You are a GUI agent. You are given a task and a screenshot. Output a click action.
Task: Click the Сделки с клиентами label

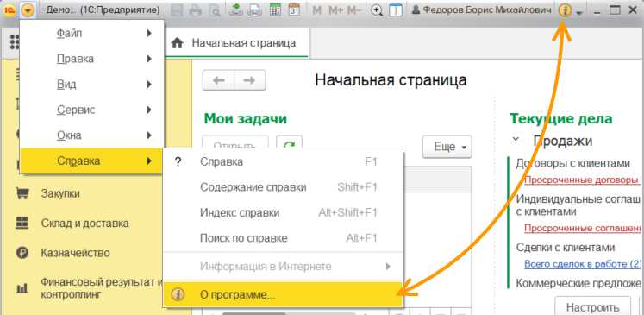pyautogui.click(x=566, y=247)
